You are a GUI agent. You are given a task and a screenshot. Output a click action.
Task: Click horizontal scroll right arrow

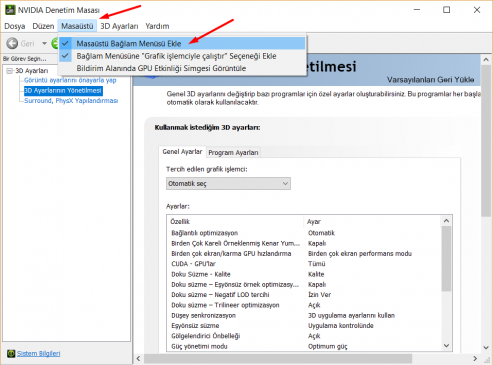point(475,359)
